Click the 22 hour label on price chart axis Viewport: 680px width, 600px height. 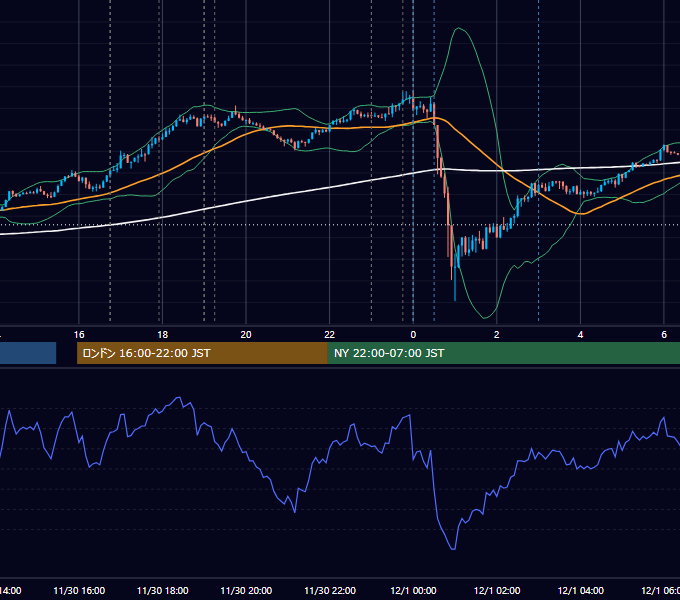pyautogui.click(x=330, y=335)
